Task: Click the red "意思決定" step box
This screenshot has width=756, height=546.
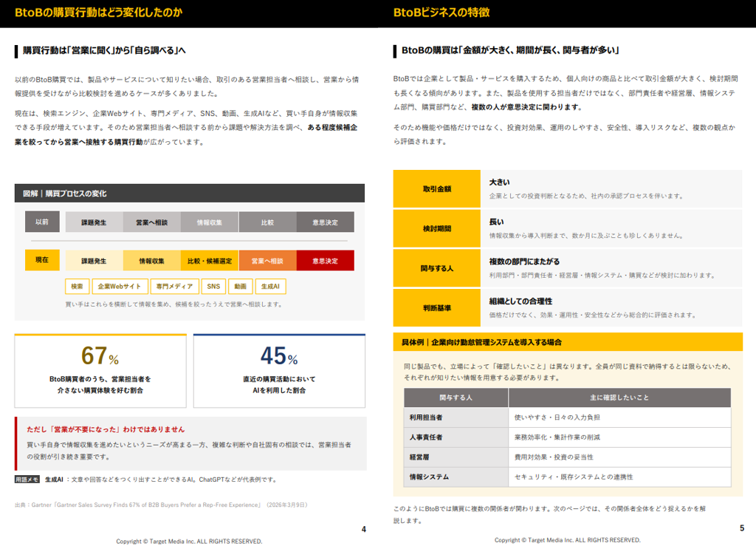Action: click(x=326, y=261)
